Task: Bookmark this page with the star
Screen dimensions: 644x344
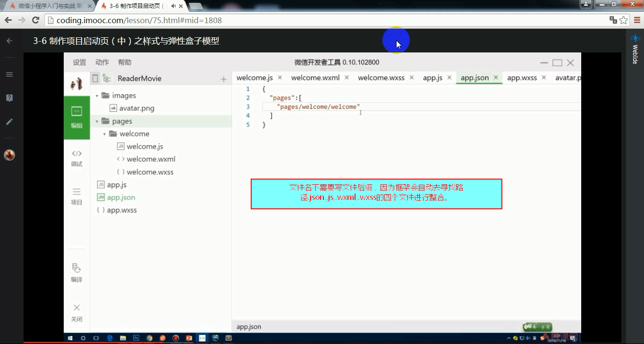Action: point(624,20)
